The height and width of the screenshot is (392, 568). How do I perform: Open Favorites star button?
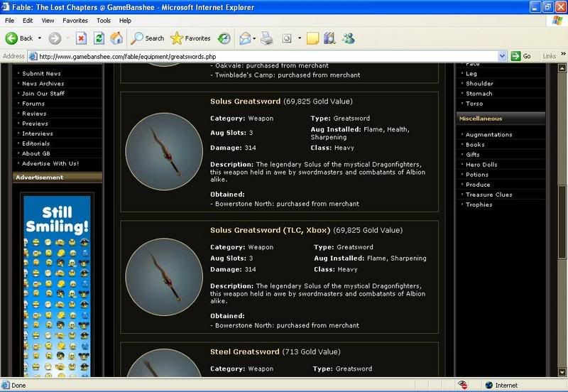tap(176, 38)
